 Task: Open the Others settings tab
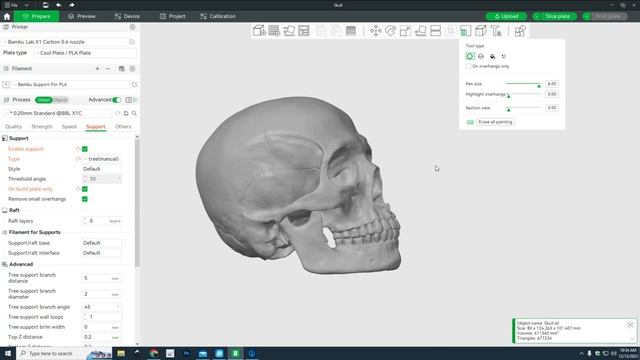(x=123, y=127)
